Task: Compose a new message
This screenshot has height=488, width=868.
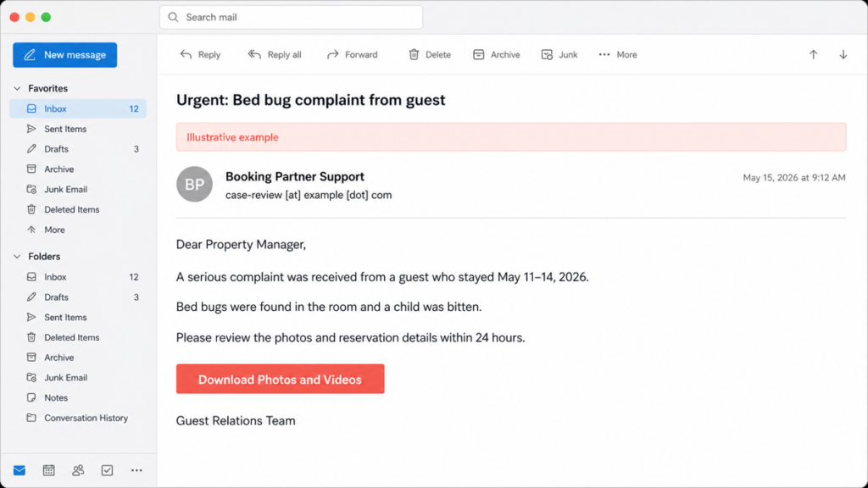Action: pos(64,55)
